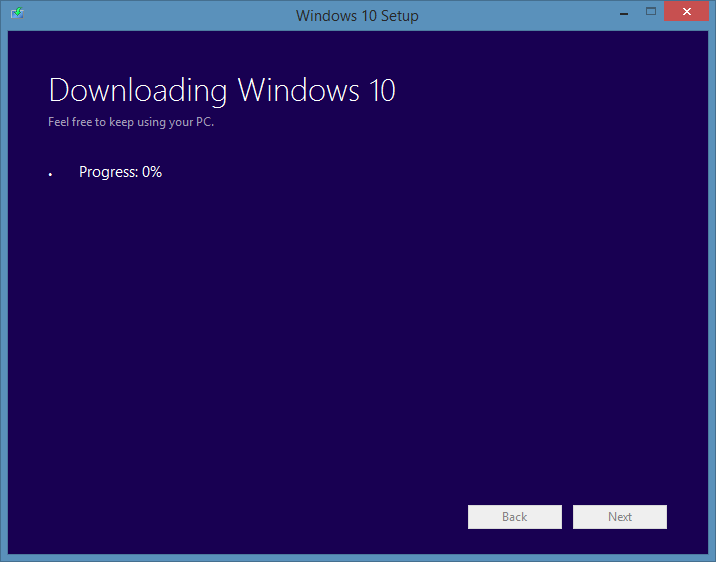Image resolution: width=716 pixels, height=562 pixels.
Task: Click the "Progress: 0%" text
Action: click(x=121, y=172)
